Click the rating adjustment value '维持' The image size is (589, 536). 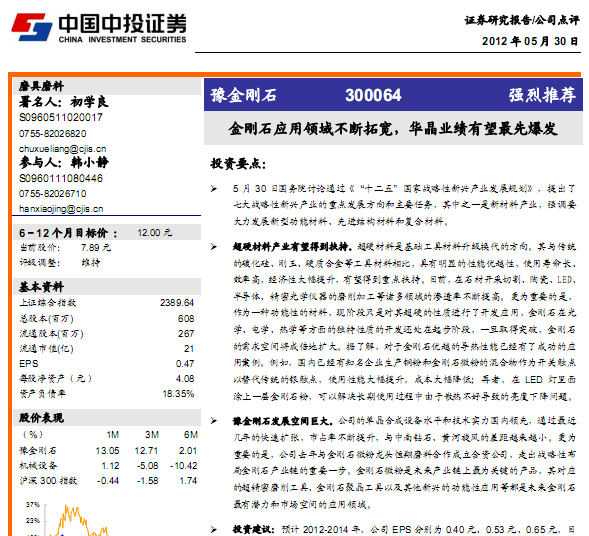(91, 263)
